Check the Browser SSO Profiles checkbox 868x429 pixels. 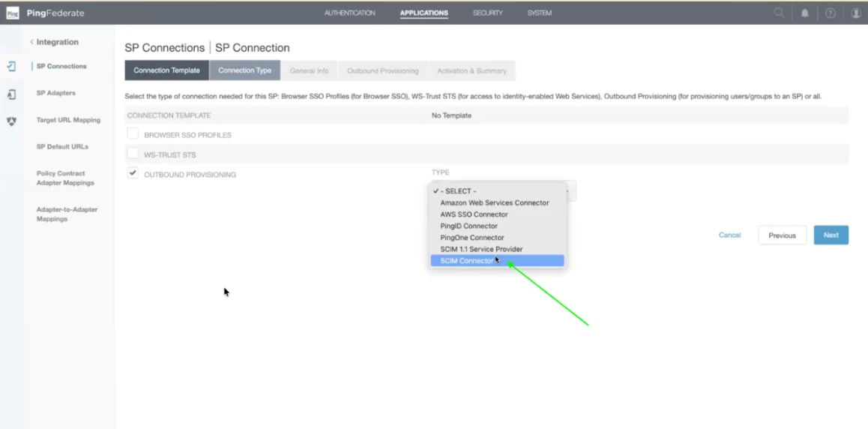coord(133,133)
